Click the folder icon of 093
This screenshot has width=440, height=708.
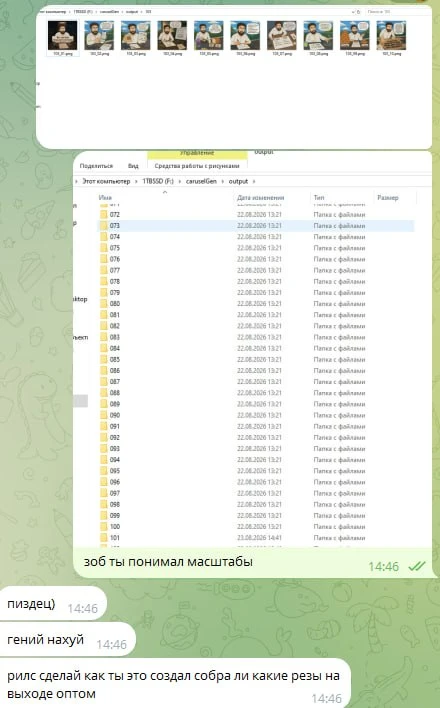tap(103, 448)
